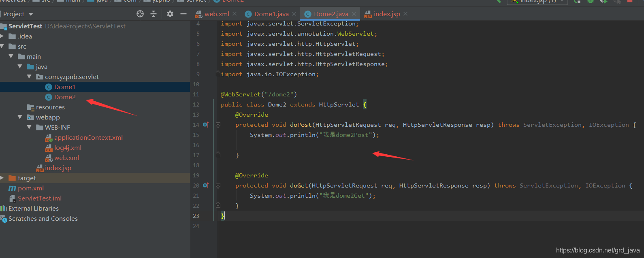Click the index.jsp tab JSP icon

tap(368, 14)
